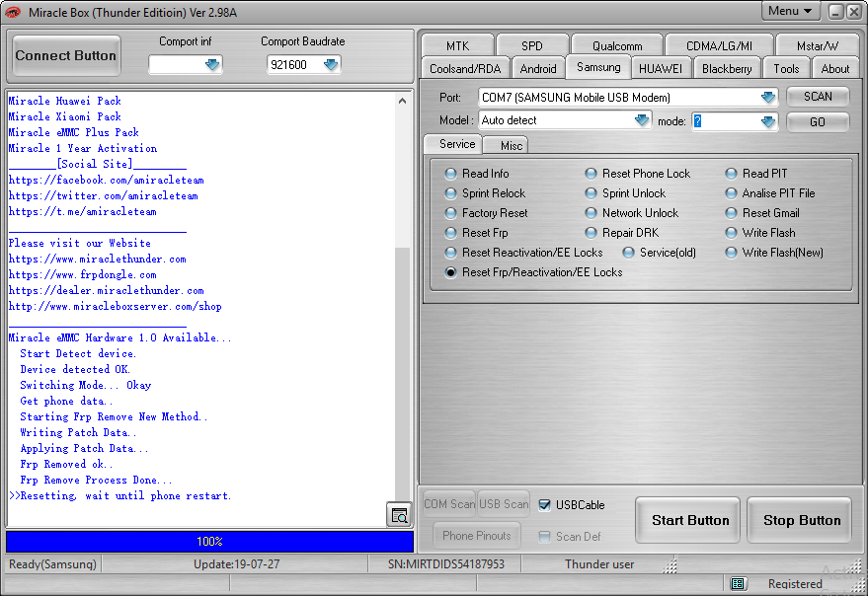Open the Coolsand/RDA tab
Viewport: 868px width, 596px height.
pyautogui.click(x=465, y=69)
